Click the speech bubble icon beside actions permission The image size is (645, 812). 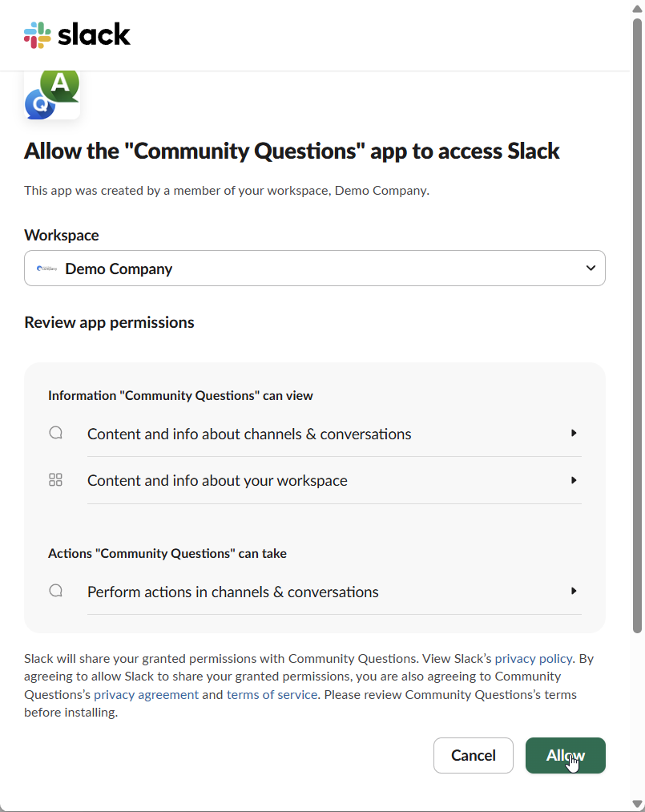pyautogui.click(x=55, y=590)
